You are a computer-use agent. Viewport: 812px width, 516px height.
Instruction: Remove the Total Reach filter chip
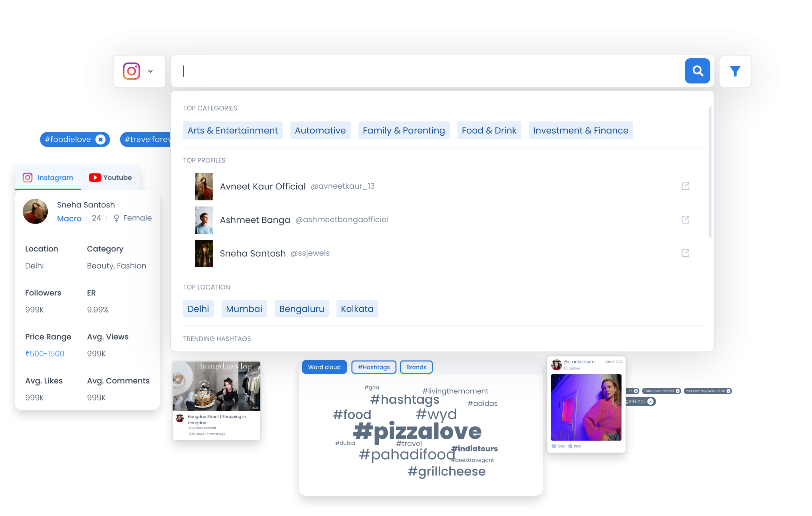678,391
